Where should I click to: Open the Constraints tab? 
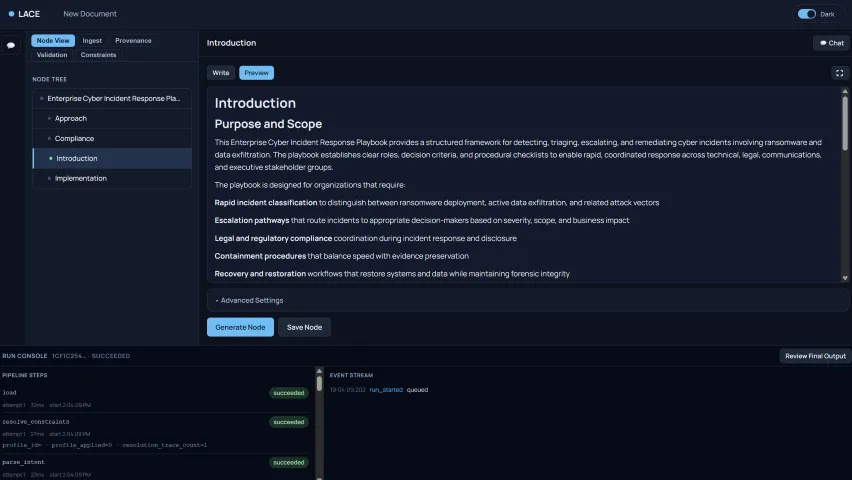[x=98, y=55]
